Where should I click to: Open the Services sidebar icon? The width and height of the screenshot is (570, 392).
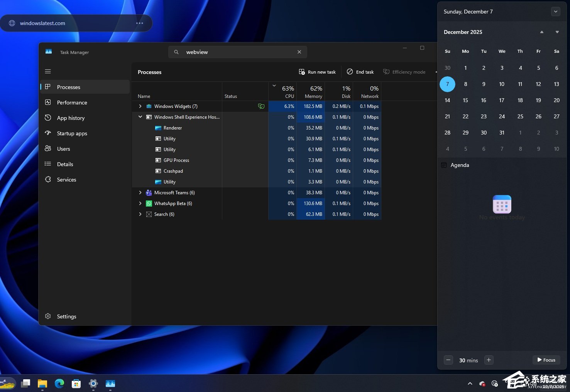[48, 179]
